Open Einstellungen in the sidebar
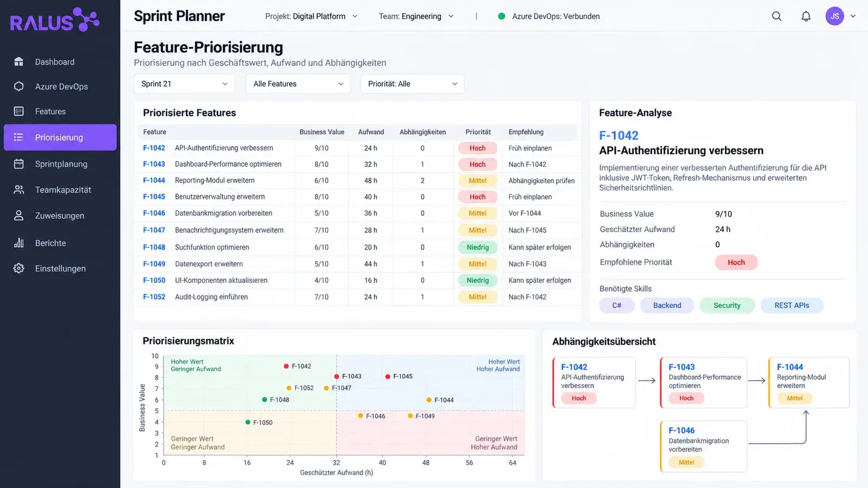 [60, 268]
